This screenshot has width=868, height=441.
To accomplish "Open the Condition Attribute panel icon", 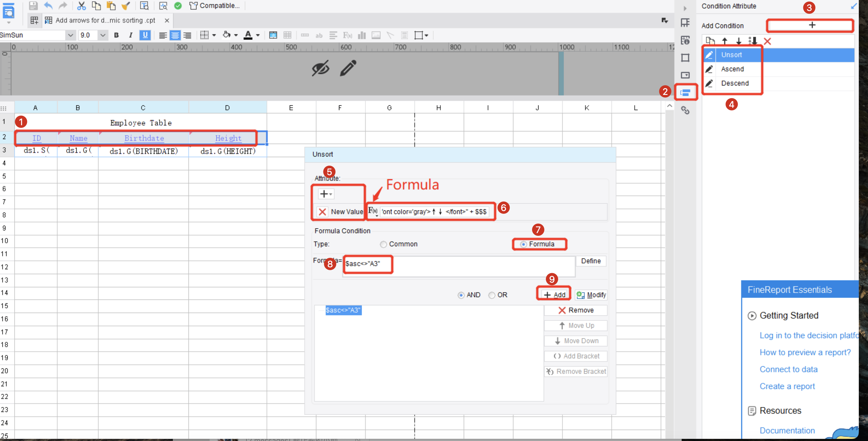I will coord(685,92).
